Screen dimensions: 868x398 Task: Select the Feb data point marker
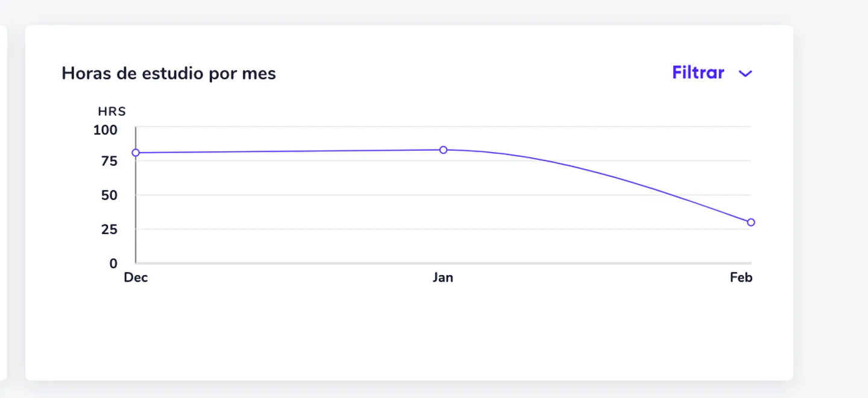click(751, 223)
